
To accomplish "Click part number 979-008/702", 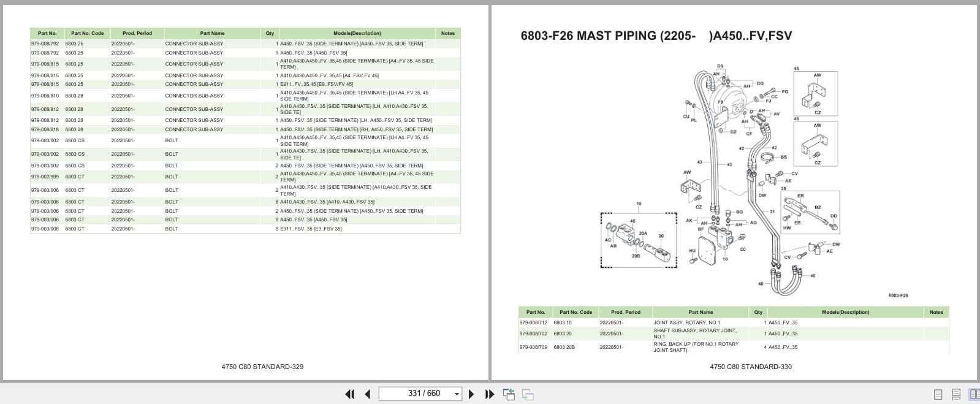I will pyautogui.click(x=533, y=333).
